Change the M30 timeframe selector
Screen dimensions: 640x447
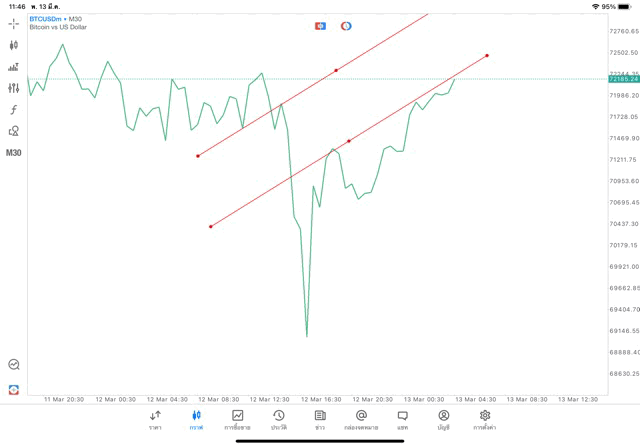(13, 153)
